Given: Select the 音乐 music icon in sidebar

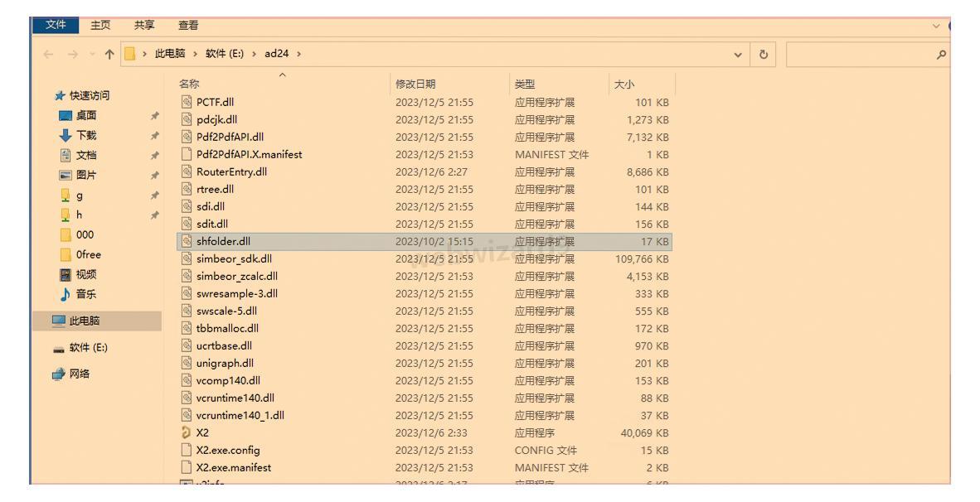Looking at the screenshot, I should point(65,294).
